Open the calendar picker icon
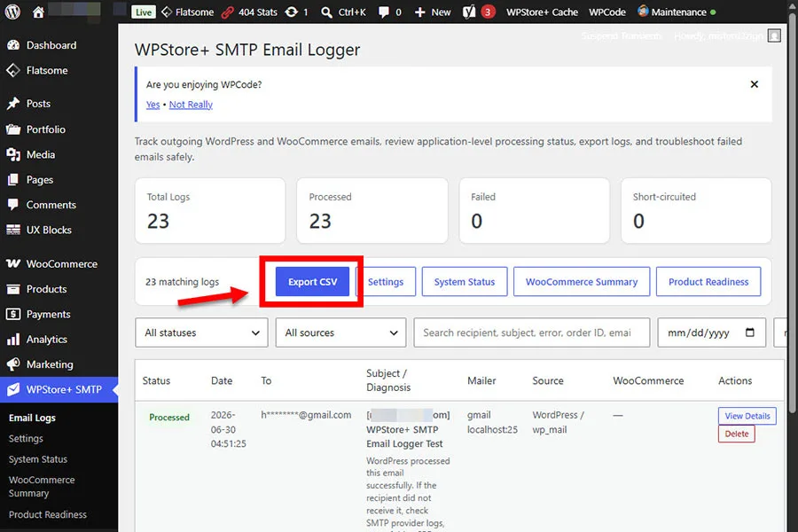This screenshot has width=798, height=532. point(749,332)
